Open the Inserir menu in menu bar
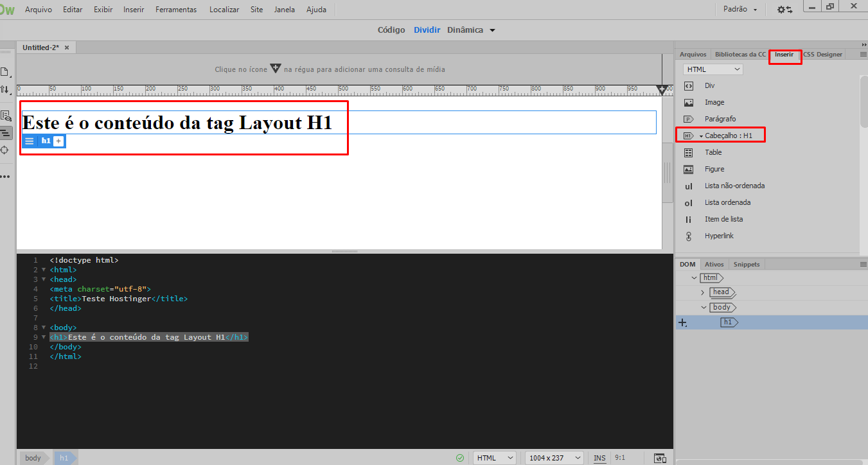 [x=134, y=10]
